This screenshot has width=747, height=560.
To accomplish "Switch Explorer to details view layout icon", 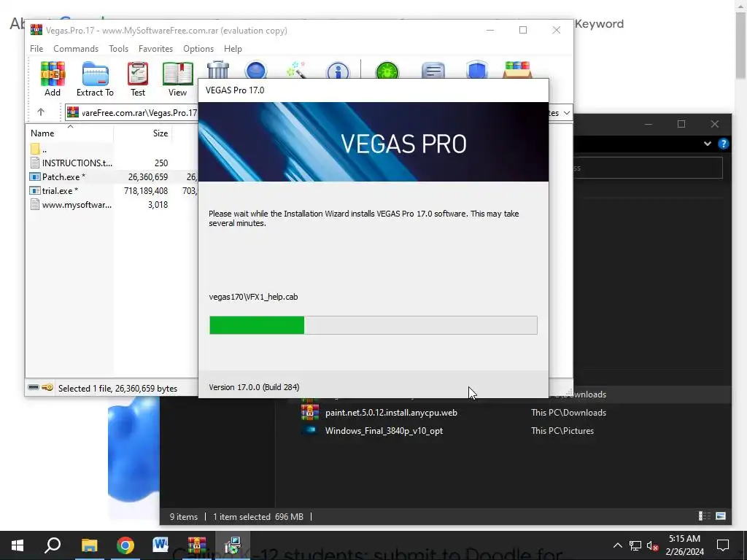I will [704, 516].
